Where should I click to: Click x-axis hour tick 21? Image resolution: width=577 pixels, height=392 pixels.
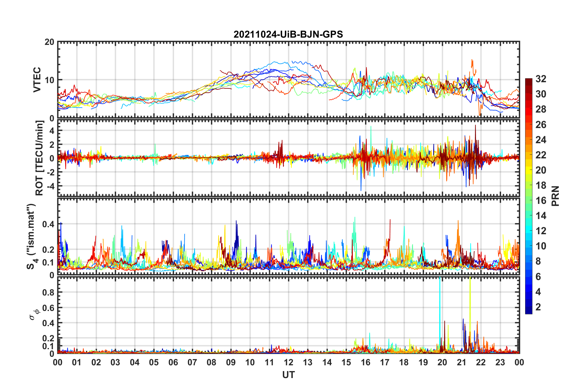462,362
